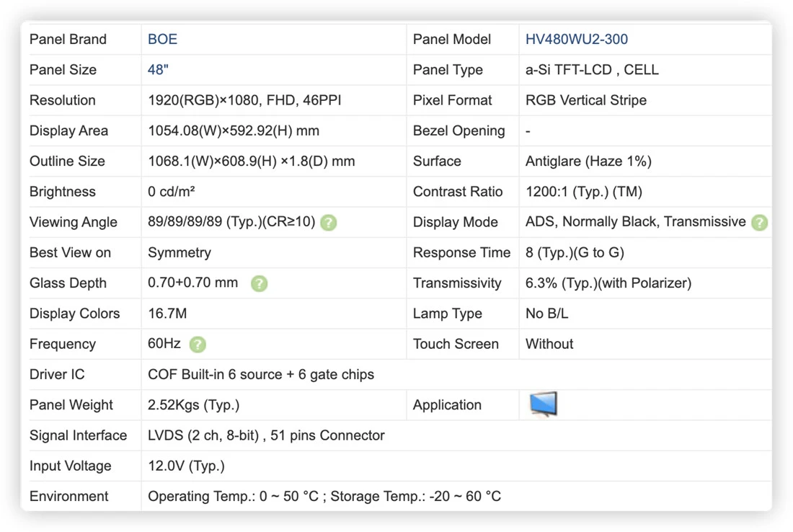Select the resolution value 1920(RGB)×1080, FHD, 46PPI

coord(244,100)
